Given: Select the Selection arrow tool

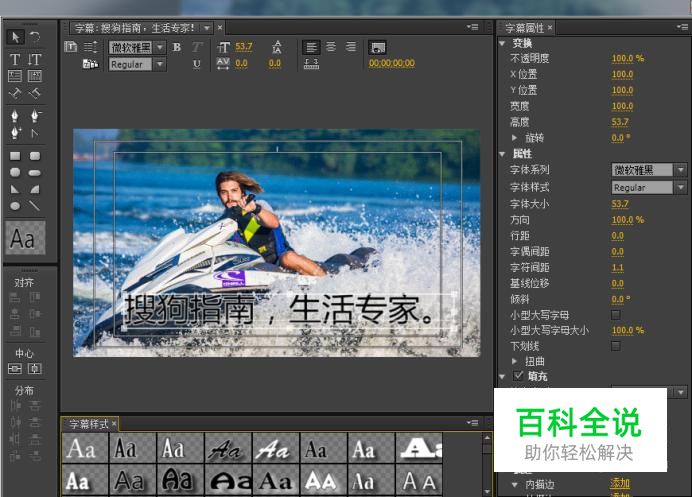Looking at the screenshot, I should [15, 37].
